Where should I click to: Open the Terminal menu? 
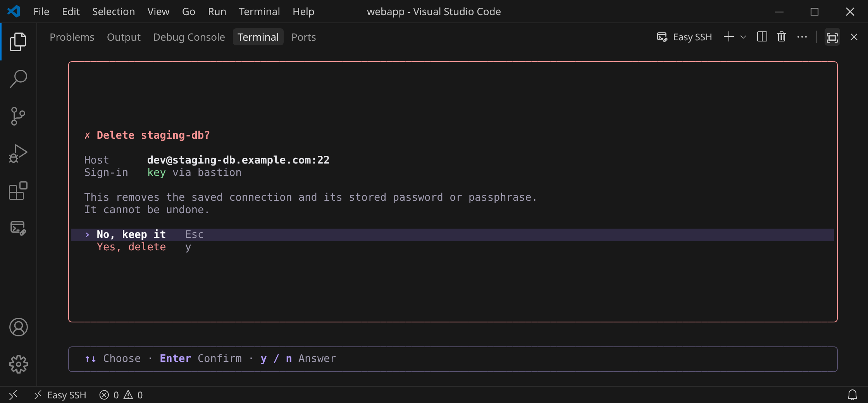pyautogui.click(x=259, y=12)
